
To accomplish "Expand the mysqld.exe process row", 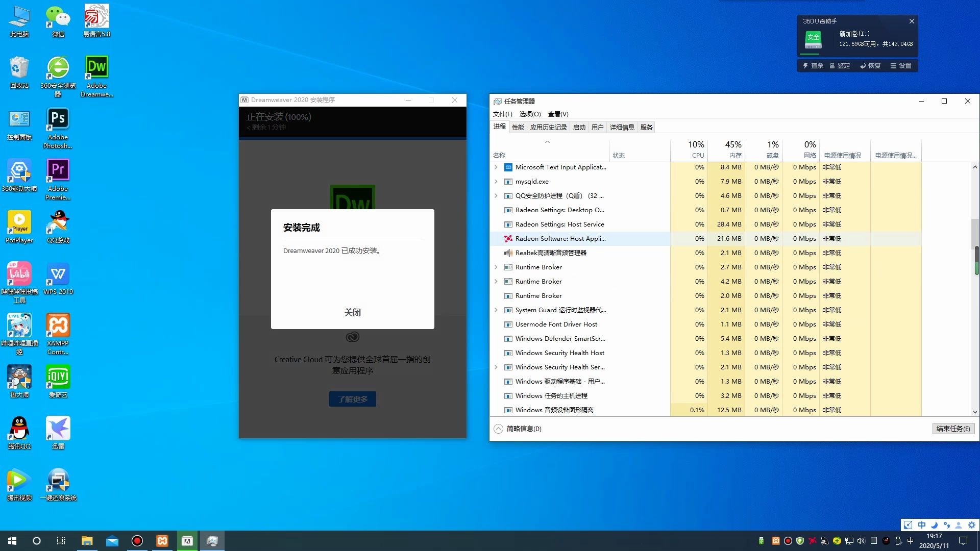I will (x=496, y=181).
